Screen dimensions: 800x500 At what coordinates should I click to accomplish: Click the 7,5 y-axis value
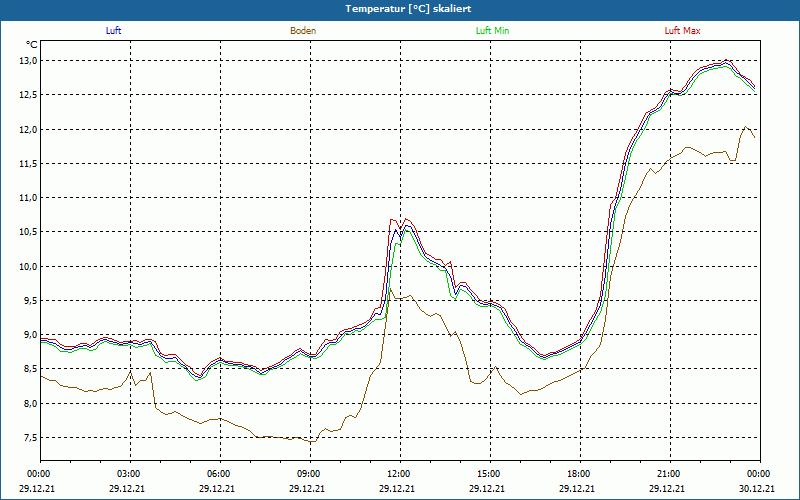tap(31, 438)
